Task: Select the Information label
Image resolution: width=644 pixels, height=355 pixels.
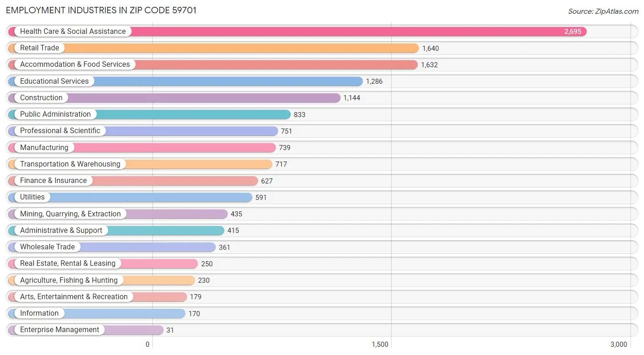Action: click(39, 313)
